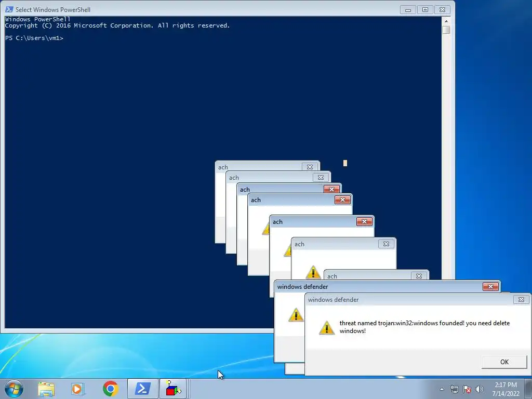Viewport: 532px width, 399px height.
Task: Close the Windows PowerShell window
Action: [442, 9]
